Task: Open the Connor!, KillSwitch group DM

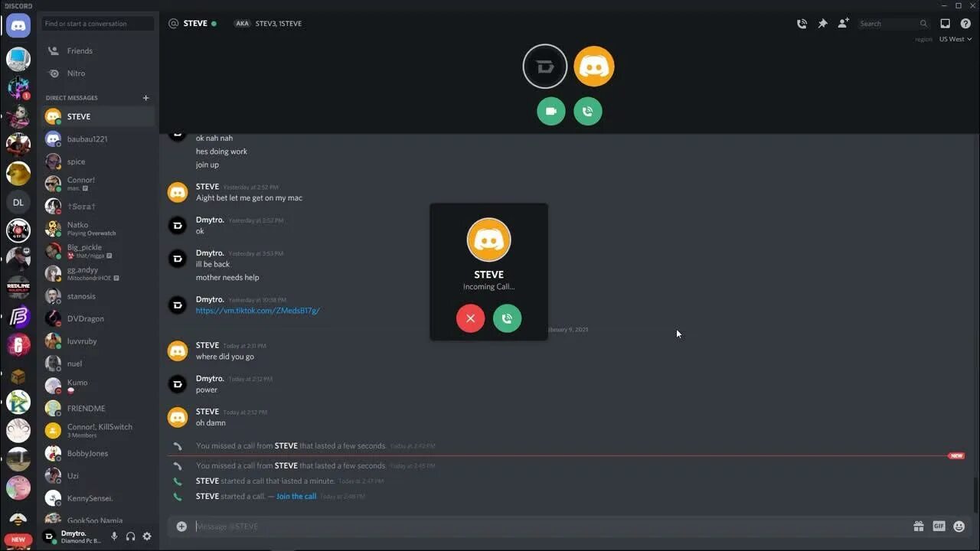Action: [99, 430]
